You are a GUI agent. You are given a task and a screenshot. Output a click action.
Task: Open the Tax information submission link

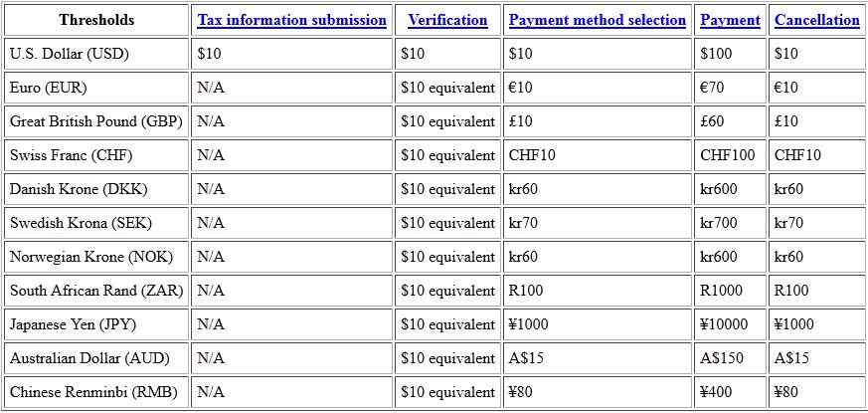[x=291, y=20]
